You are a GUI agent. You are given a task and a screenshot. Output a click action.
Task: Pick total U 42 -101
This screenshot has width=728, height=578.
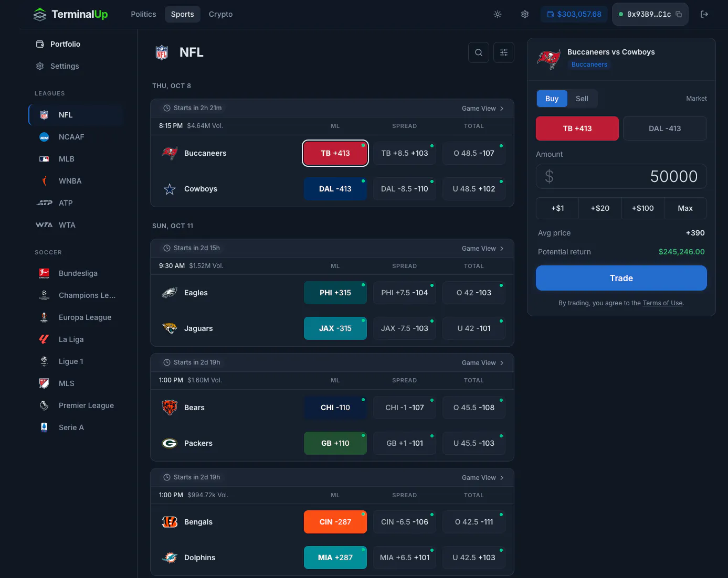pyautogui.click(x=474, y=328)
